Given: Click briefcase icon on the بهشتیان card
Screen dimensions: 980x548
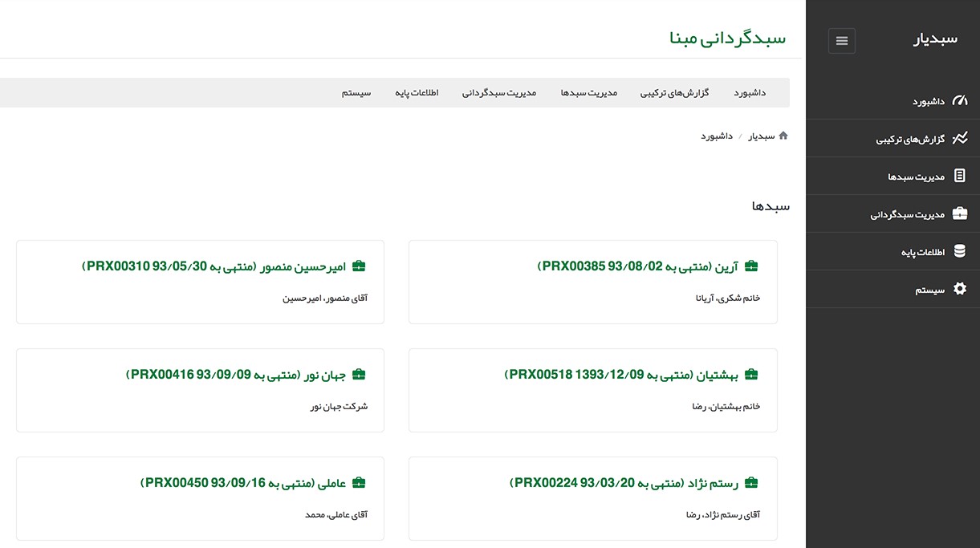Looking at the screenshot, I should pyautogui.click(x=752, y=375).
